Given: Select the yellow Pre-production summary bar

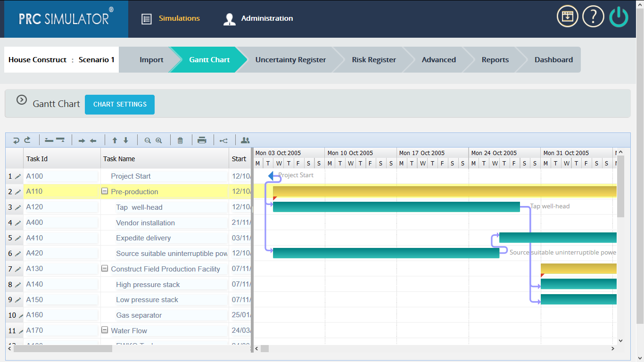Looking at the screenshot, I should (445, 191).
